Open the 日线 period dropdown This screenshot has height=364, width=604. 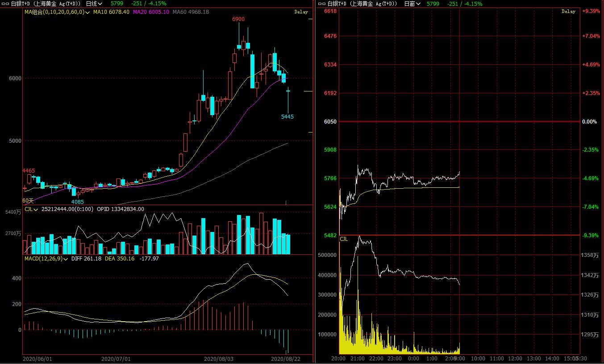click(94, 4)
